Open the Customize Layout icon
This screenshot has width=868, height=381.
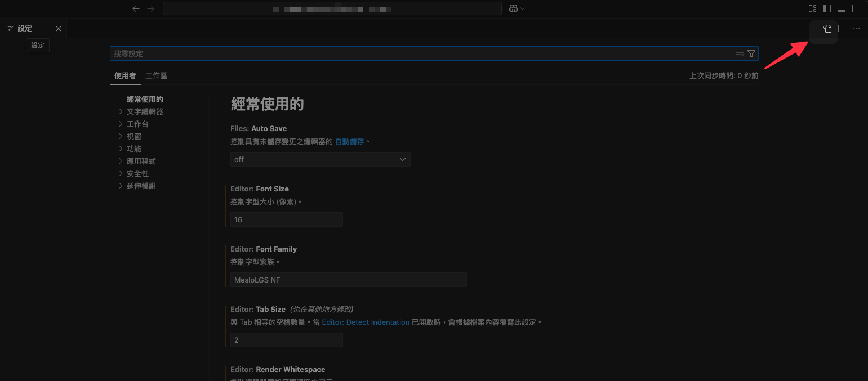click(x=812, y=8)
